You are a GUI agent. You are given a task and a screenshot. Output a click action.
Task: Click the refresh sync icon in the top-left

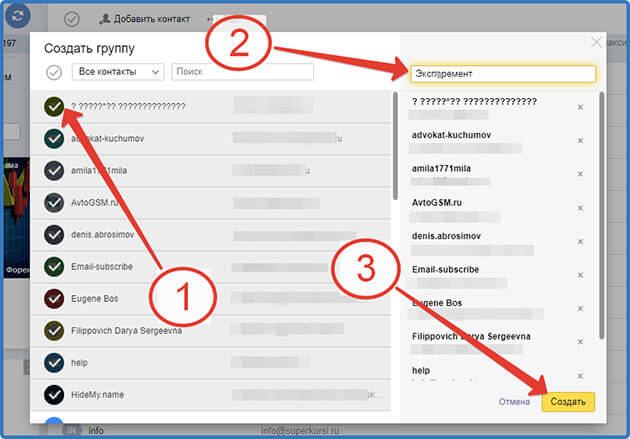coord(18,16)
